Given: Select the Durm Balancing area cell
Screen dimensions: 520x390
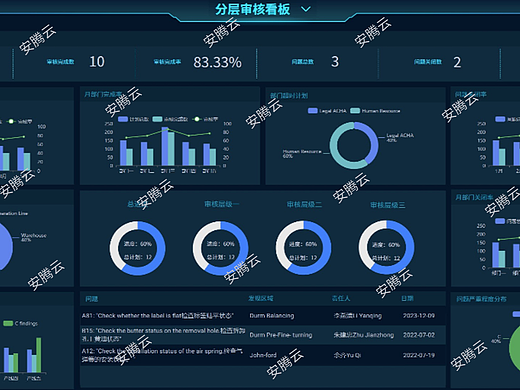Looking at the screenshot, I should coord(272,316).
